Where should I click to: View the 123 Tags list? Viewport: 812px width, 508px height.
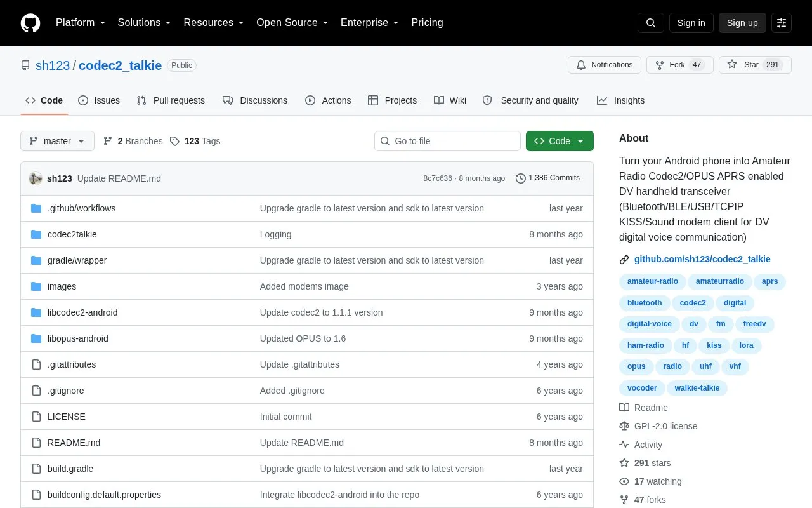[195, 141]
